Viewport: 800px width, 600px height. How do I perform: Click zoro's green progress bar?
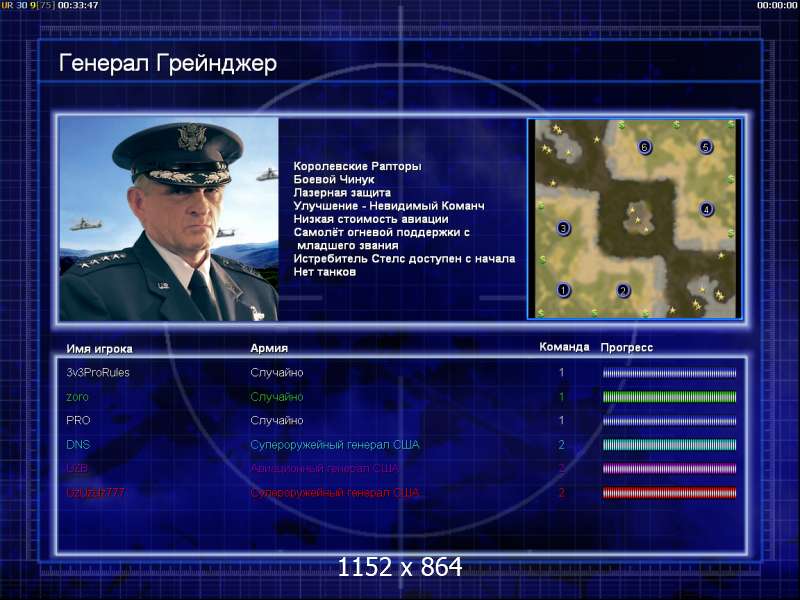(x=669, y=397)
